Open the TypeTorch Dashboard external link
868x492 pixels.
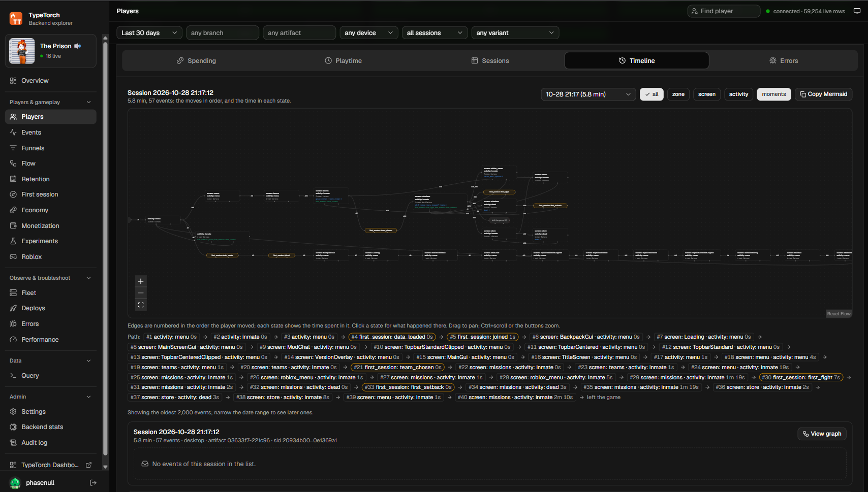51,465
